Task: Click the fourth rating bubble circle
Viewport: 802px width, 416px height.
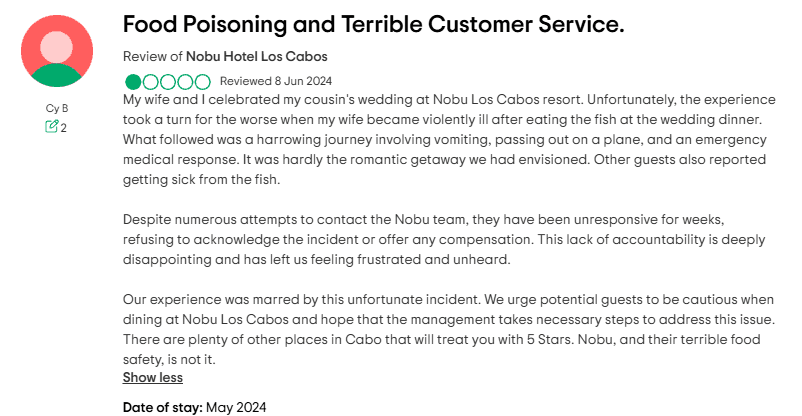Action: click(x=185, y=81)
